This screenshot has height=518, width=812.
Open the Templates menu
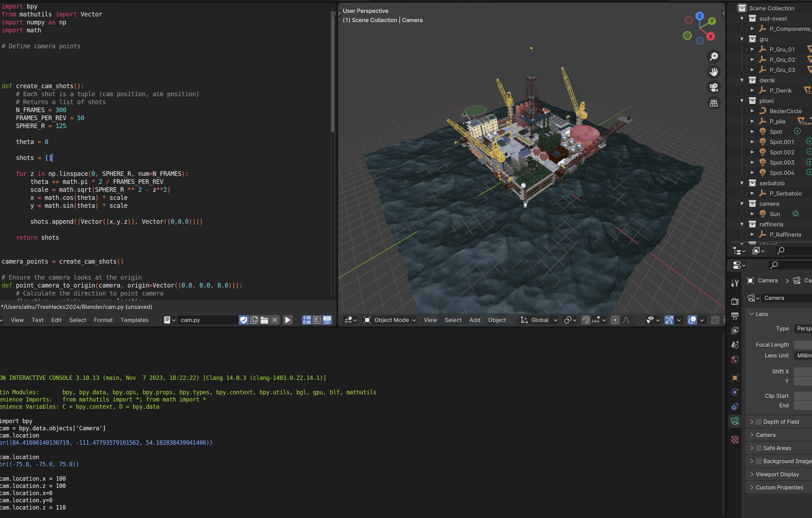click(x=134, y=320)
